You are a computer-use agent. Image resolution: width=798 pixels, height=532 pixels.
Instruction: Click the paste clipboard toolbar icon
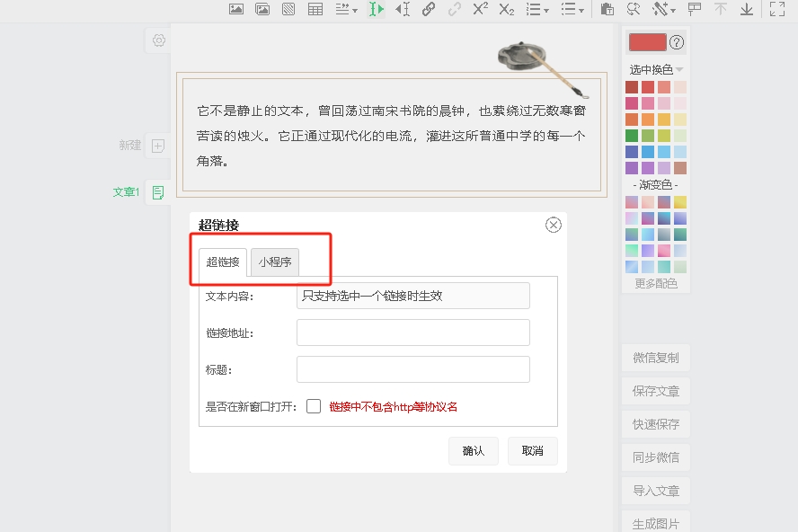click(x=607, y=9)
